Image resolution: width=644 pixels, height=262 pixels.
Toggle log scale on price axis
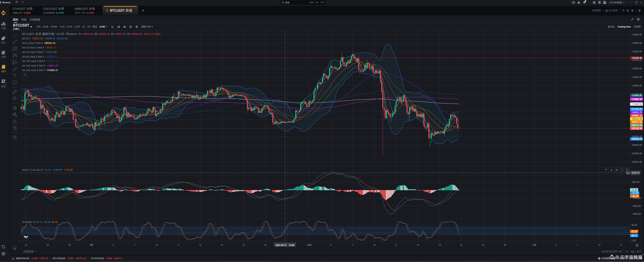632,251
